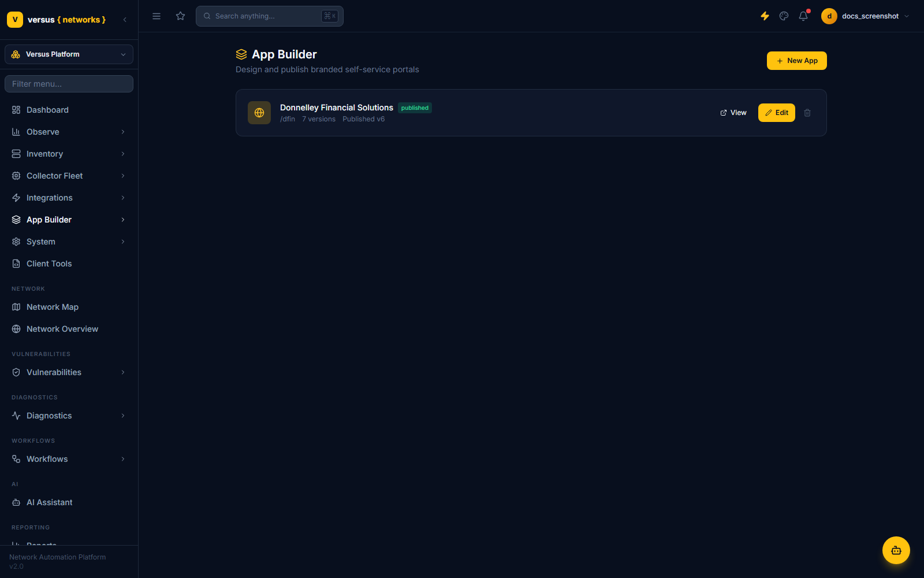The height and width of the screenshot is (578, 924).
Task: Click the System gear icon
Action: point(16,242)
